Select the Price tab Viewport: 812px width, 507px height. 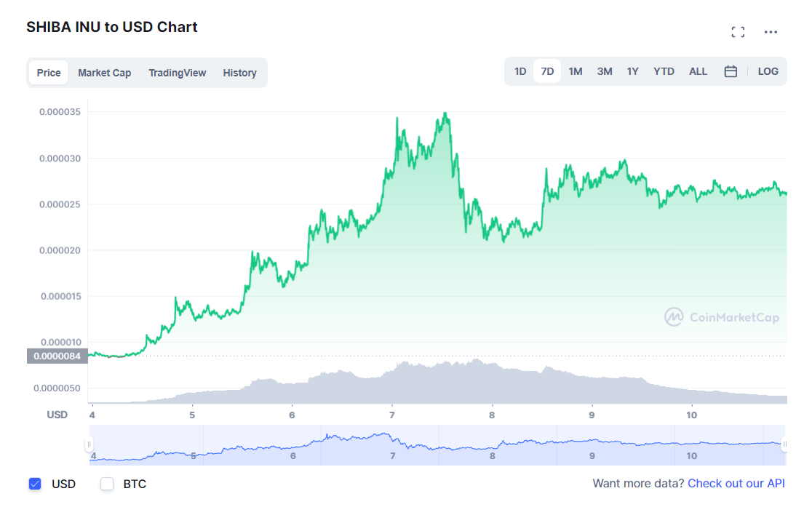click(x=49, y=73)
